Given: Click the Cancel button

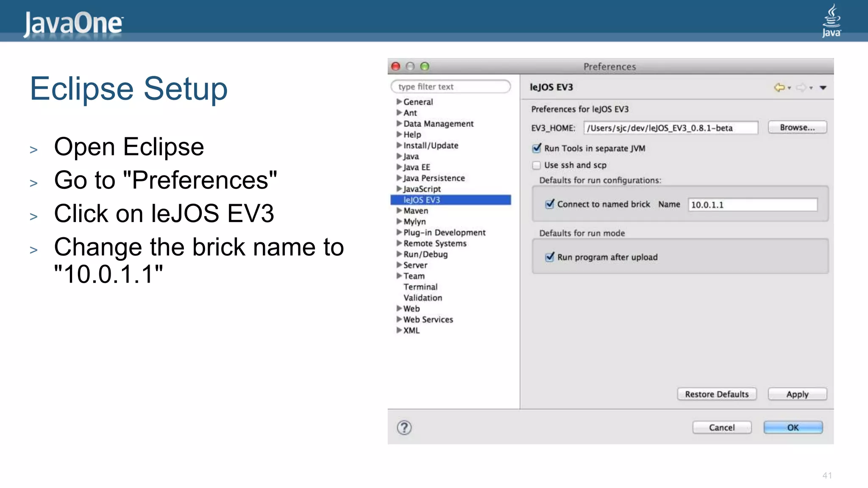Looking at the screenshot, I should pyautogui.click(x=722, y=427).
